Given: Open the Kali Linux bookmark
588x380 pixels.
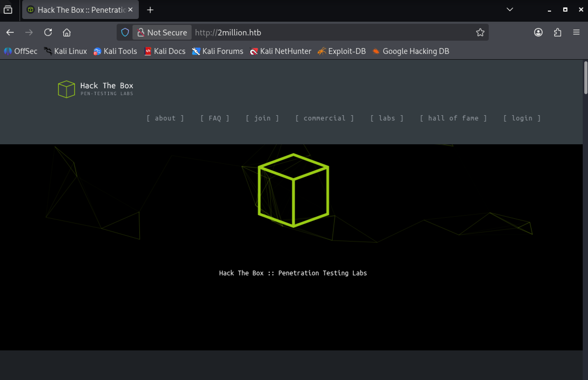Looking at the screenshot, I should tap(65, 51).
